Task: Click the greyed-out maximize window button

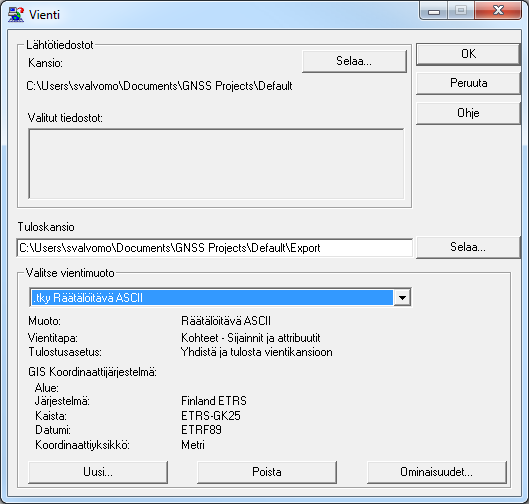Action: click(x=461, y=11)
